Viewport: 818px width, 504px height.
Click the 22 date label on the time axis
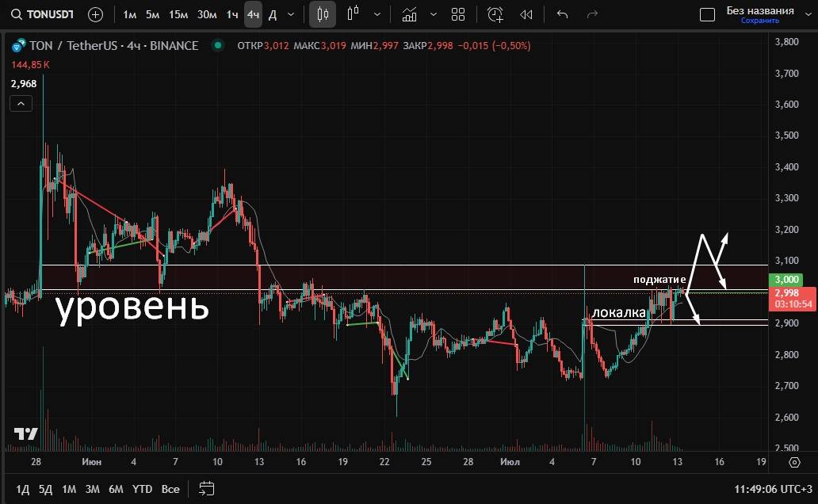pyautogui.click(x=384, y=462)
